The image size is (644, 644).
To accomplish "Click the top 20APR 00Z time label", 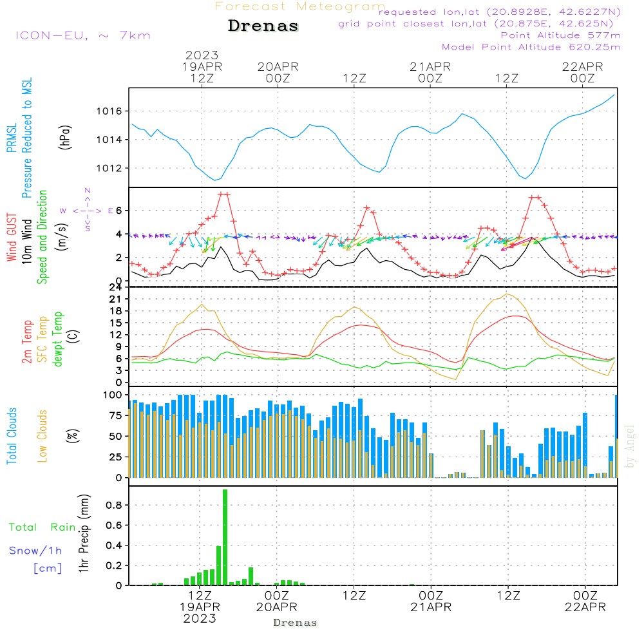I will pyautogui.click(x=278, y=73).
